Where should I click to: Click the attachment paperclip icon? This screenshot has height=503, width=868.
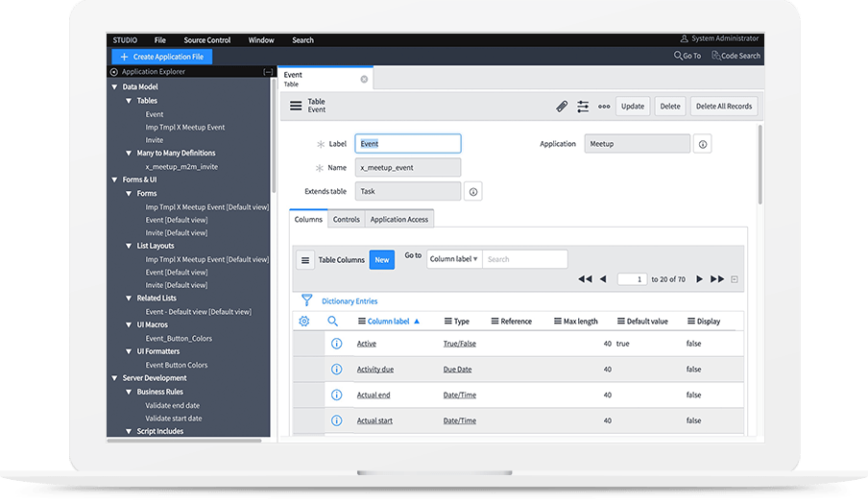tap(562, 107)
